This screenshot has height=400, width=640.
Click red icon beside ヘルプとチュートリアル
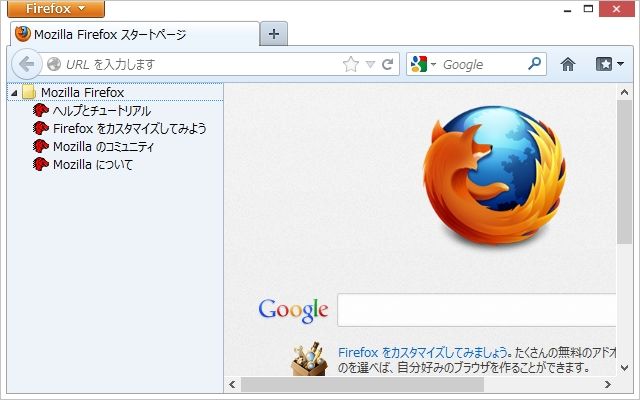point(41,110)
